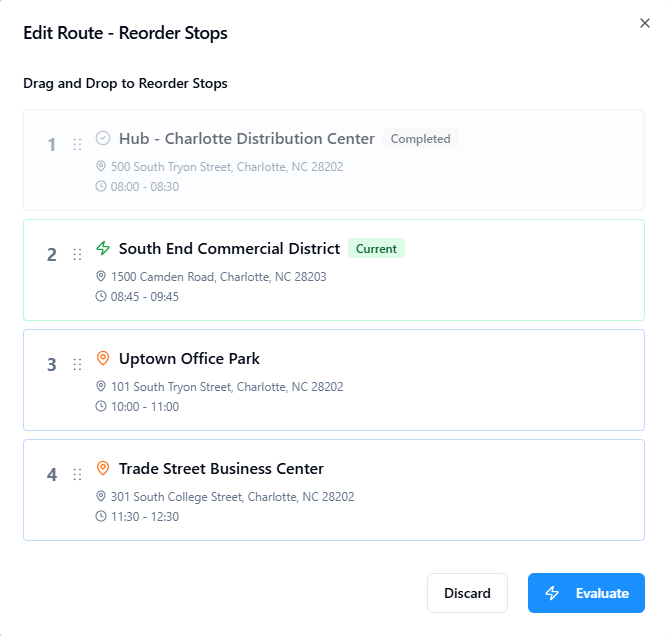This screenshot has width=667, height=636.
Task: Click lightning bolt icon beside South End
Action: 103,248
